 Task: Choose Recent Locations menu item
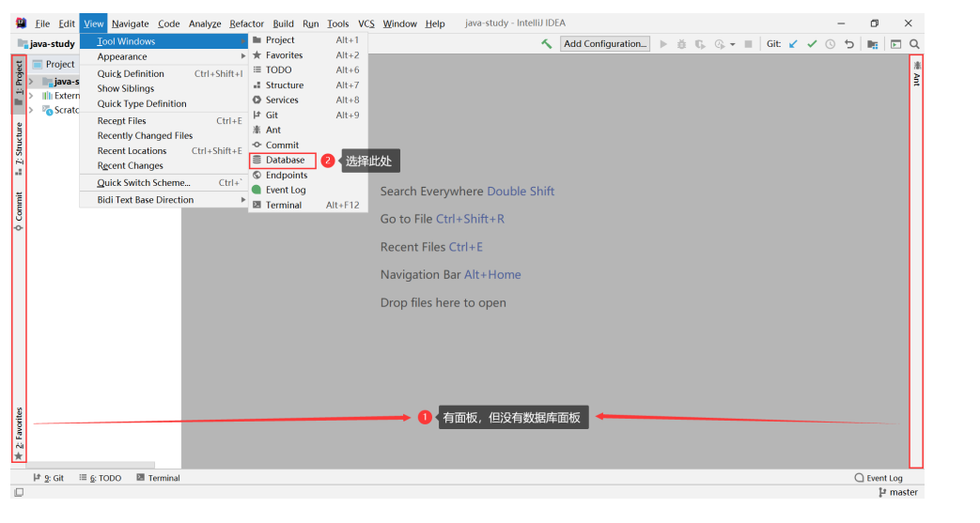tap(163, 150)
